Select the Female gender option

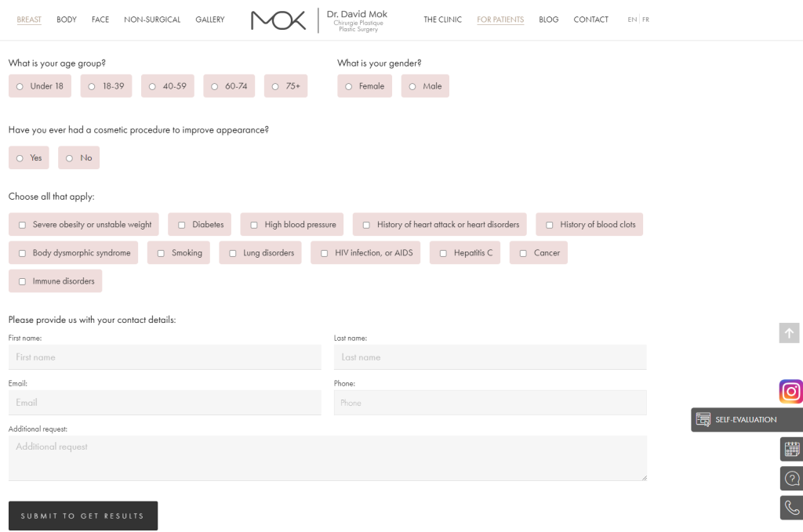(x=364, y=86)
